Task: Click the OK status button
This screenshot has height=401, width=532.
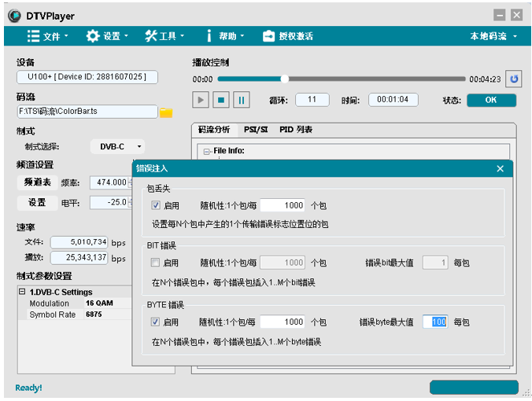Action: [x=491, y=101]
